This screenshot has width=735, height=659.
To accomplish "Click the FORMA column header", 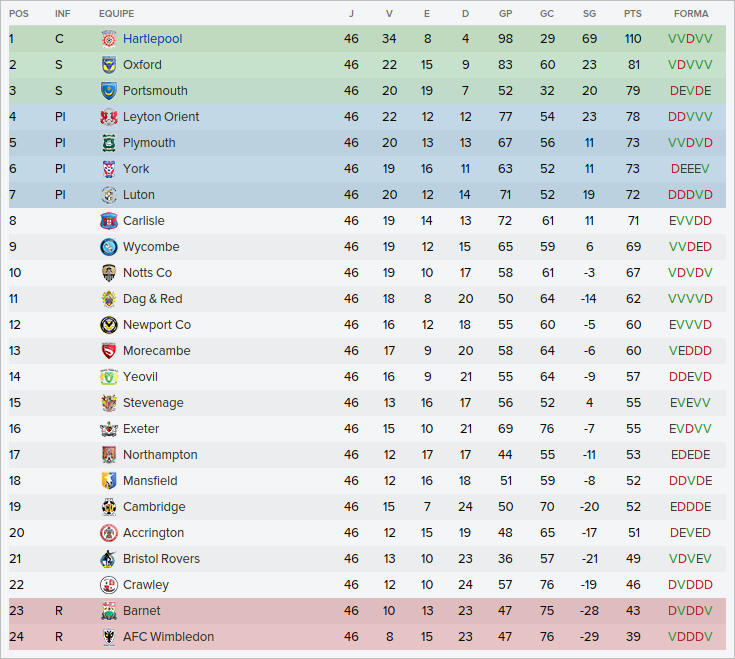I will [691, 14].
